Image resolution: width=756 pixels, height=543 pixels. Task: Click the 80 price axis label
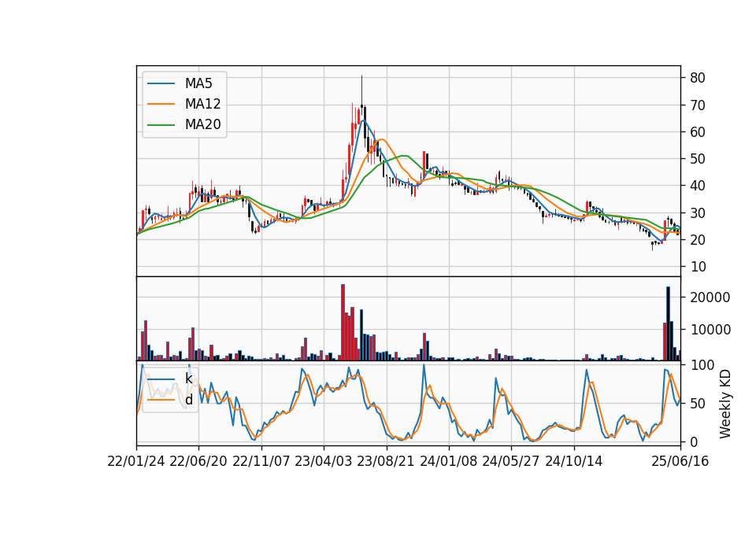[x=698, y=78]
